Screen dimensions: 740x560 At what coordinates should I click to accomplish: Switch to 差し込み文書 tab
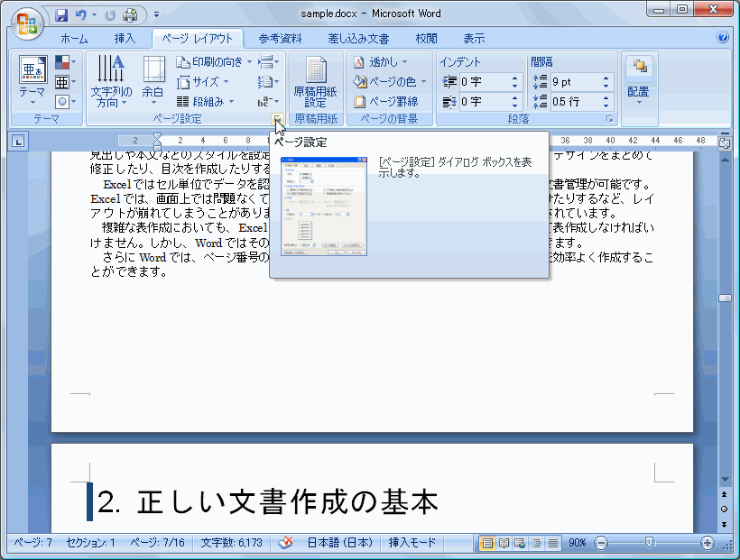(358, 39)
